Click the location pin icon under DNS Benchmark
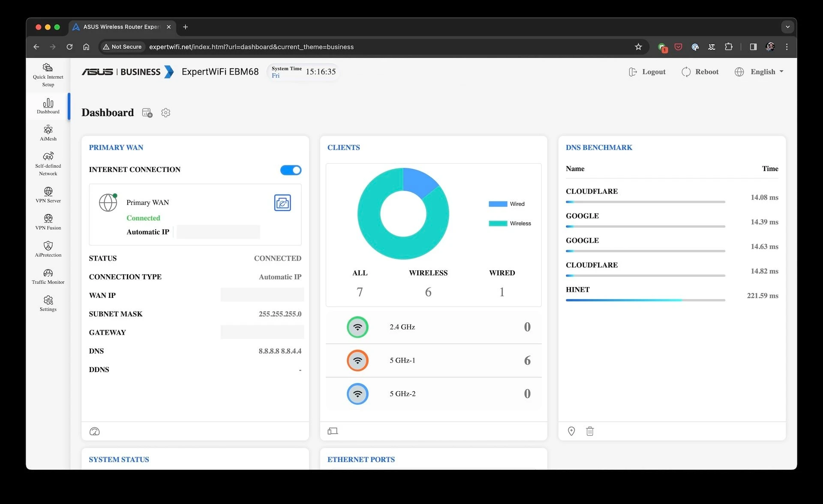The width and height of the screenshot is (823, 504). 571,431
